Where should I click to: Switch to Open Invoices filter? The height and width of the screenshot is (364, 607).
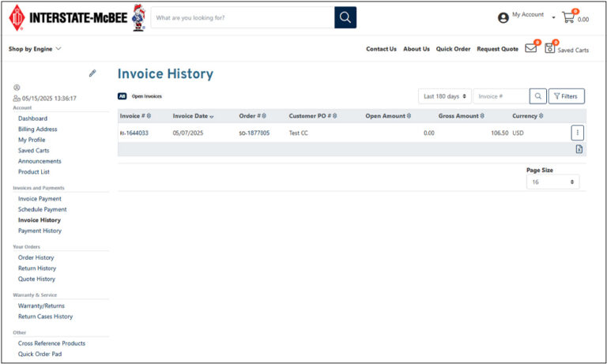[x=146, y=96]
